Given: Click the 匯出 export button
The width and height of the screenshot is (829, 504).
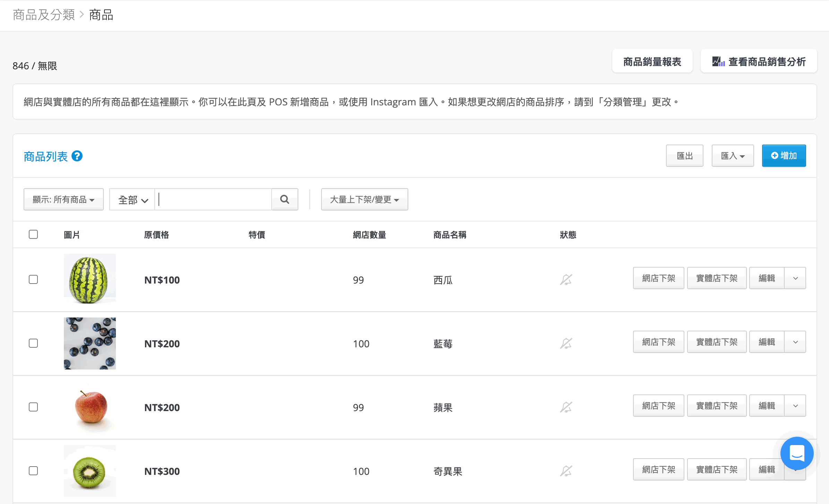Looking at the screenshot, I should click(684, 156).
